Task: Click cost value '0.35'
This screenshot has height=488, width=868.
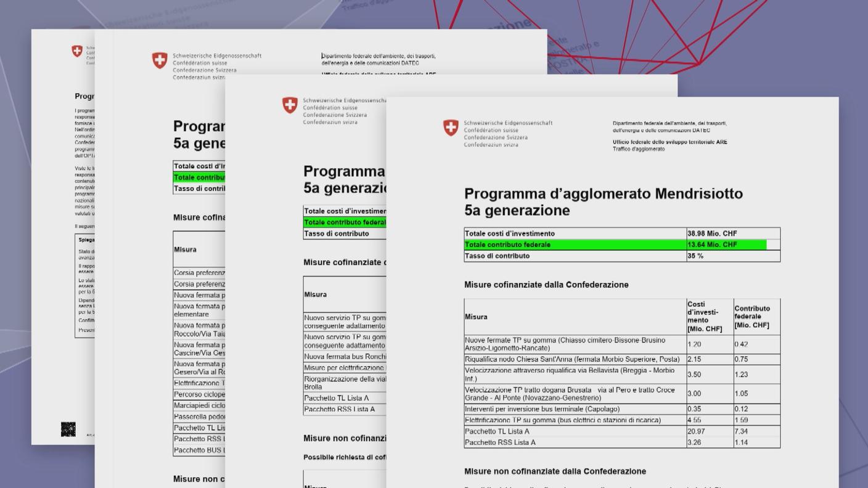Action: coord(694,409)
